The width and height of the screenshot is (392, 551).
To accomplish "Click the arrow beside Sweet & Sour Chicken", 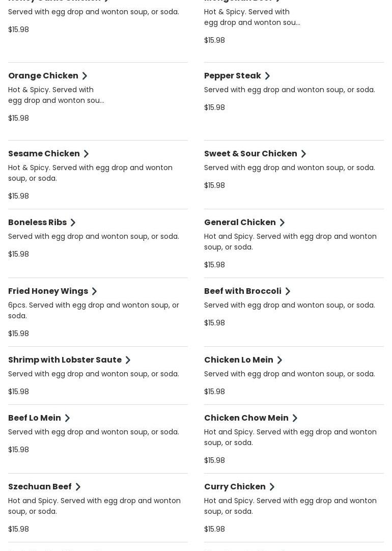I will (303, 154).
